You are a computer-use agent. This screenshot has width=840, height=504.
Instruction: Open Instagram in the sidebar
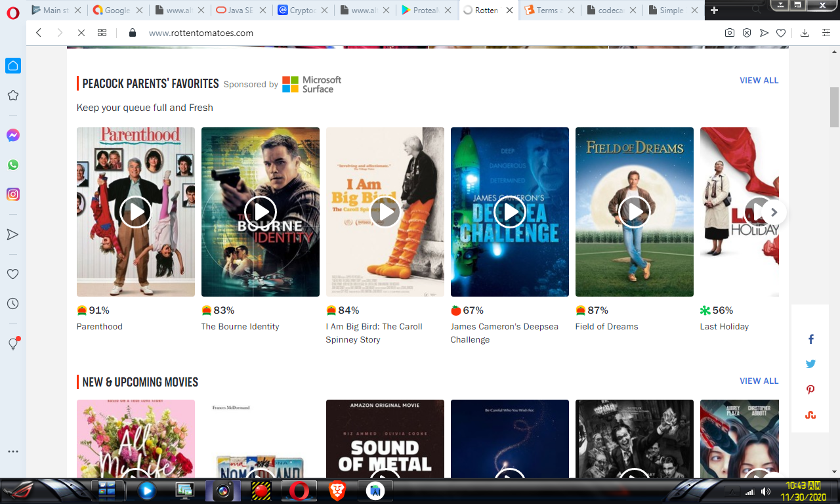pyautogui.click(x=13, y=194)
